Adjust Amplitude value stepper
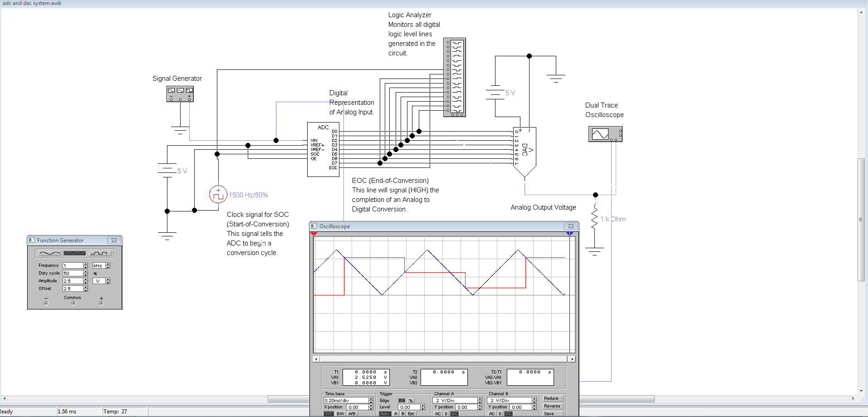 (85, 281)
